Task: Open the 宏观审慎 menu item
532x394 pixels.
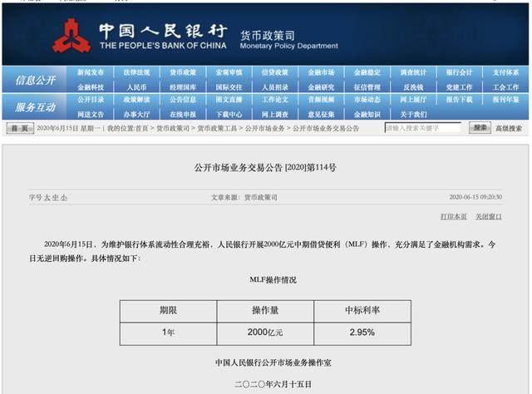Action: [229, 72]
